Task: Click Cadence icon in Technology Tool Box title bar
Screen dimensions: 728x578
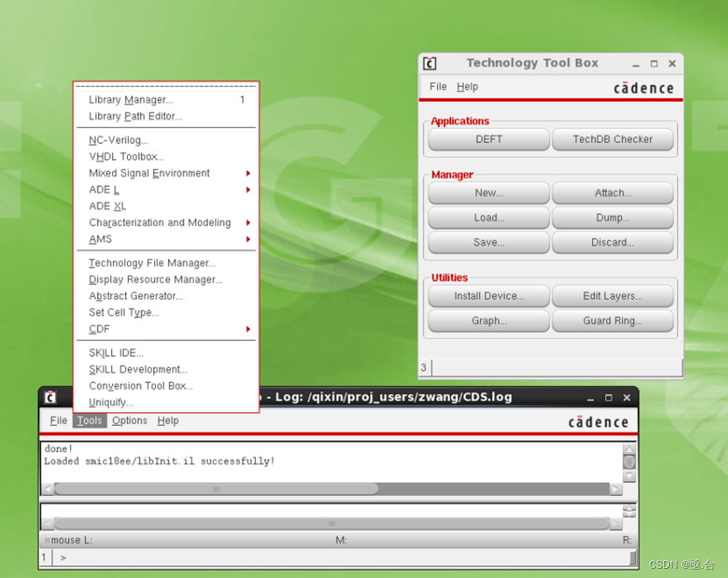Action: tap(430, 64)
